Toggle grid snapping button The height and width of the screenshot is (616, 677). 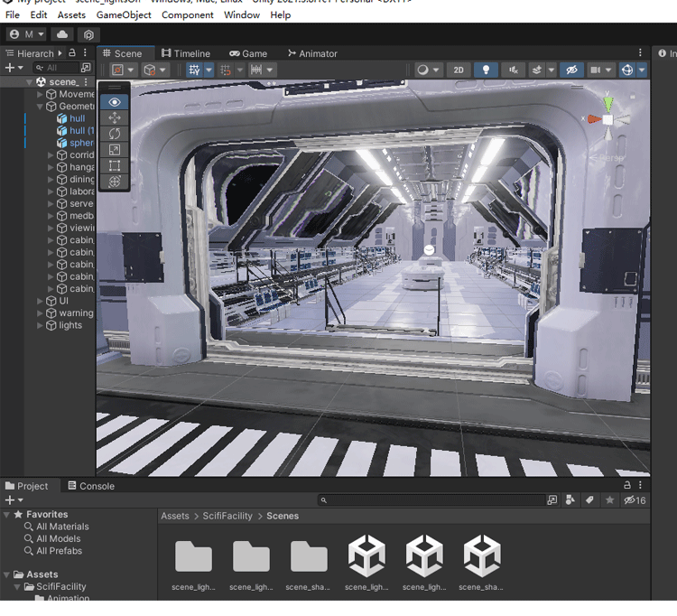[226, 70]
